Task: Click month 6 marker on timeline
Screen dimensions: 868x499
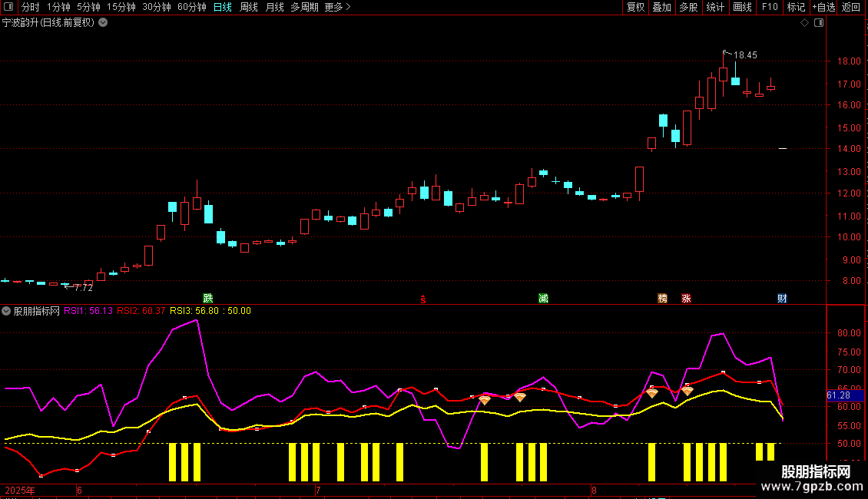Action: [80, 491]
